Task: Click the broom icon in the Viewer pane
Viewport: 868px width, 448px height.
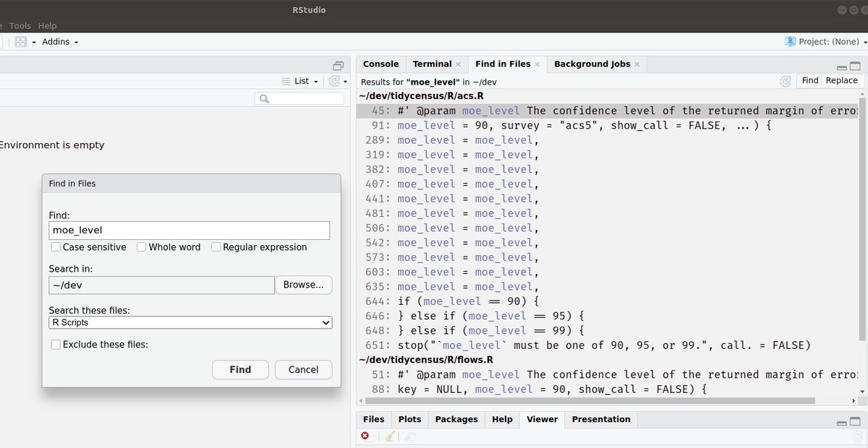Action: (x=389, y=436)
